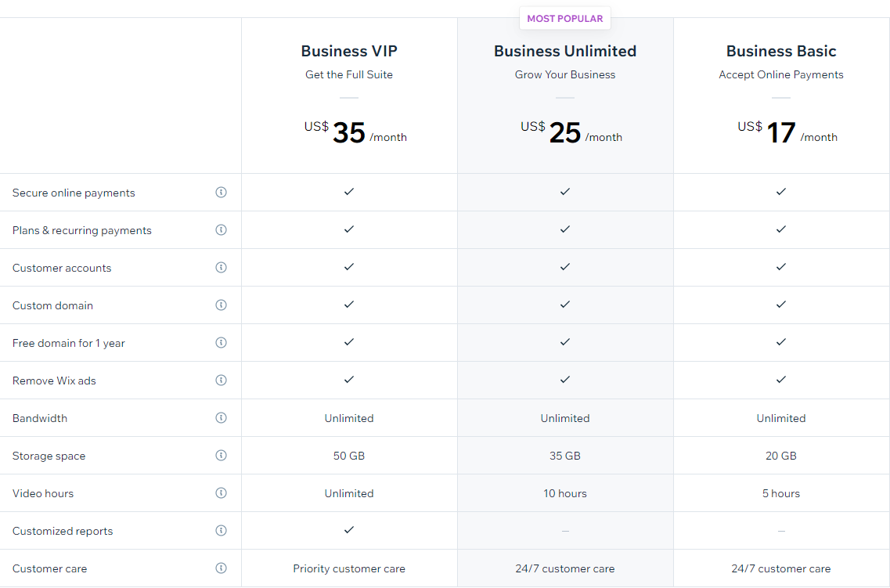Click the US$ 35 /month price

pos(355,133)
